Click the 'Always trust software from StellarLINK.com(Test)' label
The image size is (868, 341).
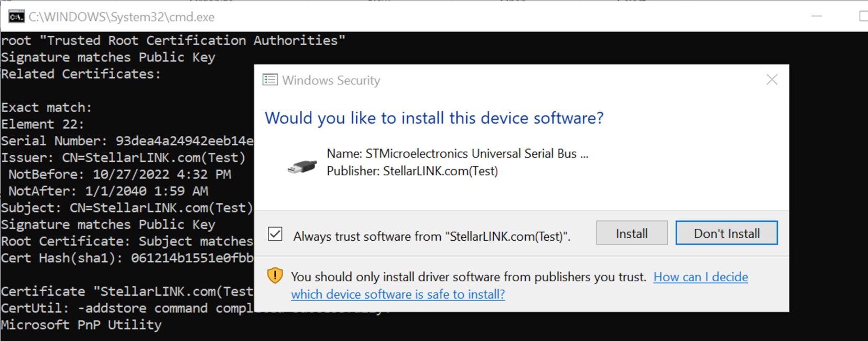coord(431,237)
